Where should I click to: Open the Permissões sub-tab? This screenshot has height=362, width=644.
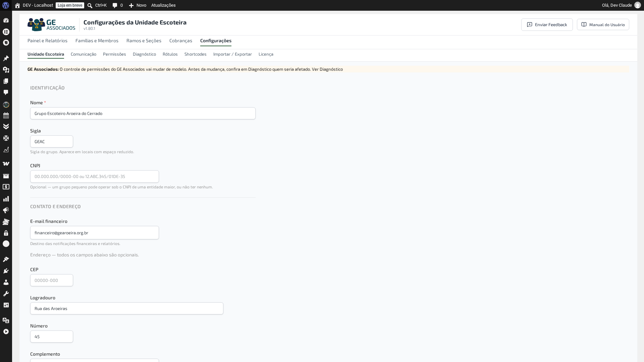[114, 54]
